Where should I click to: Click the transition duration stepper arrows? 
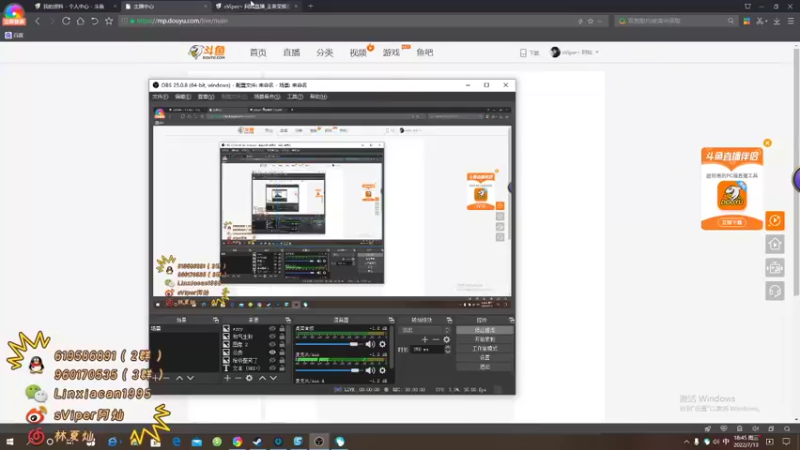pyautogui.click(x=447, y=349)
